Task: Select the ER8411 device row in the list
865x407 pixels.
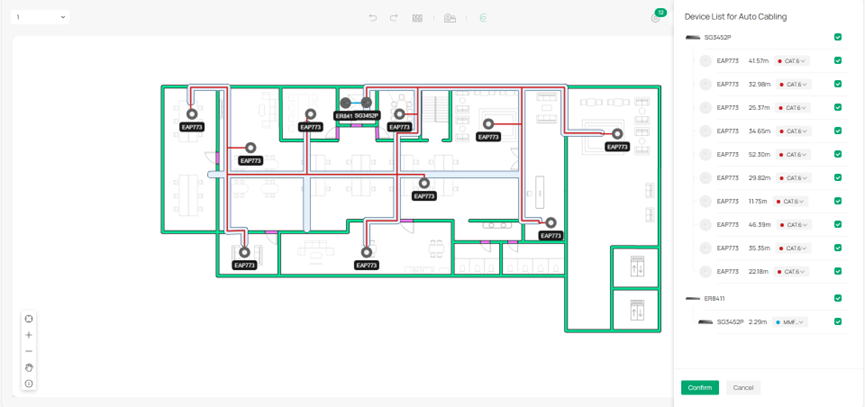Action: click(x=714, y=298)
